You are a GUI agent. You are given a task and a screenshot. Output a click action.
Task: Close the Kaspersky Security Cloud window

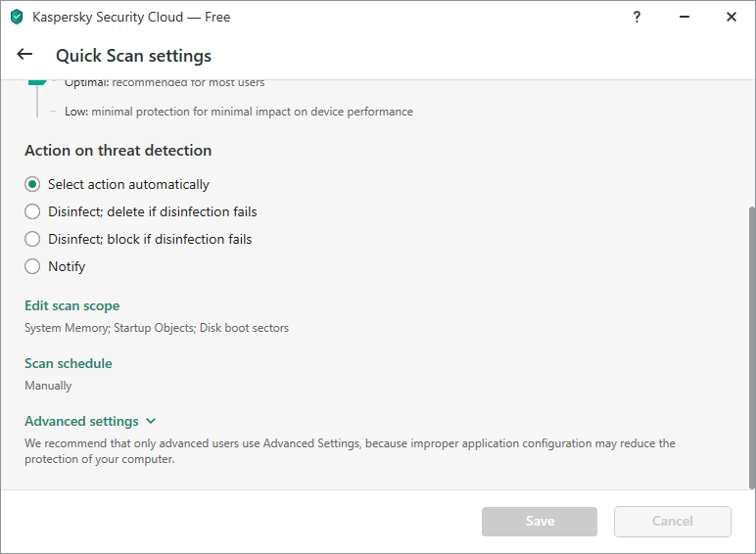[732, 17]
